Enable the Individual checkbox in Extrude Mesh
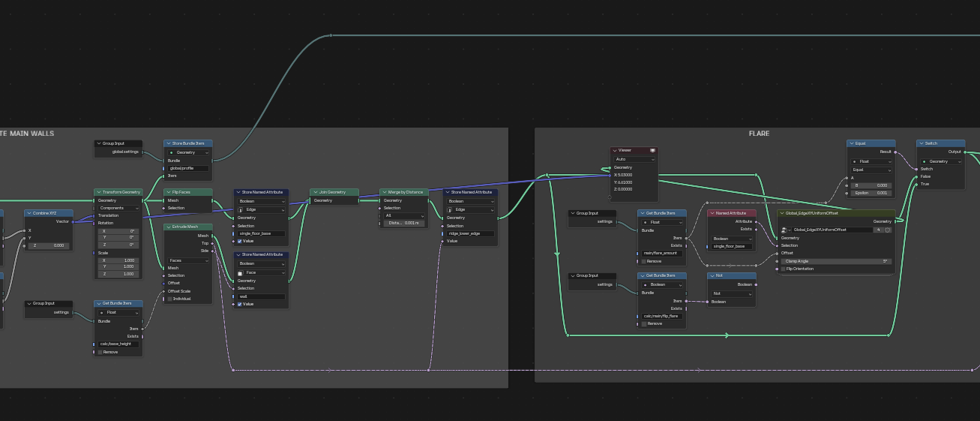This screenshot has height=421, width=980. [170, 299]
